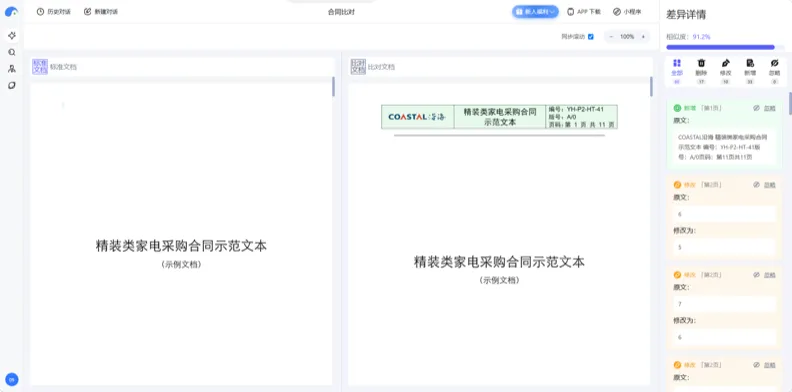Click the 100% zoom level value

pyautogui.click(x=627, y=37)
